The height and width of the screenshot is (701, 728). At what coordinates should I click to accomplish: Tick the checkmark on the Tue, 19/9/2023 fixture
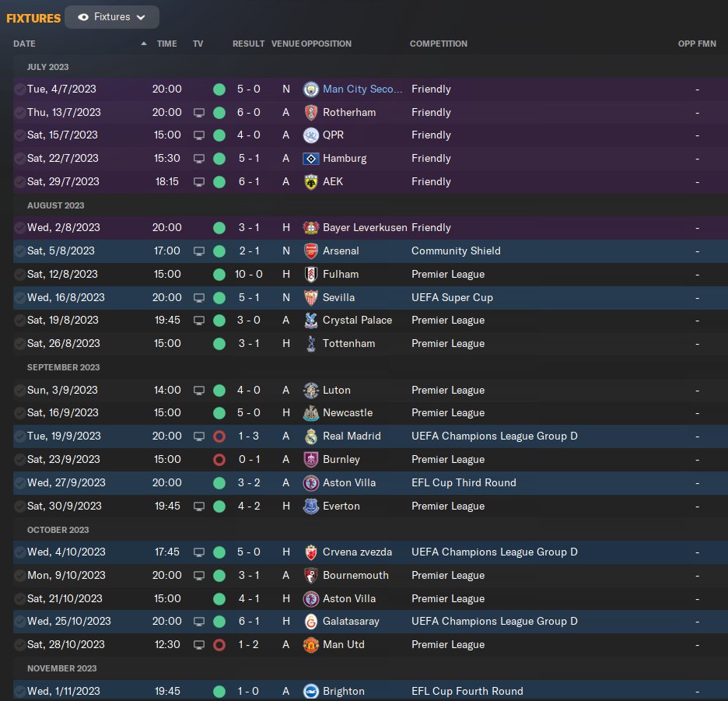(19, 436)
